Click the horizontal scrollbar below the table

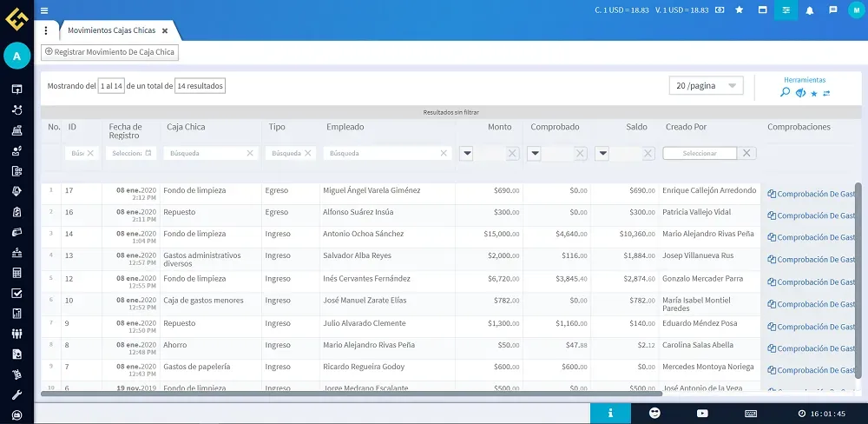(347, 394)
